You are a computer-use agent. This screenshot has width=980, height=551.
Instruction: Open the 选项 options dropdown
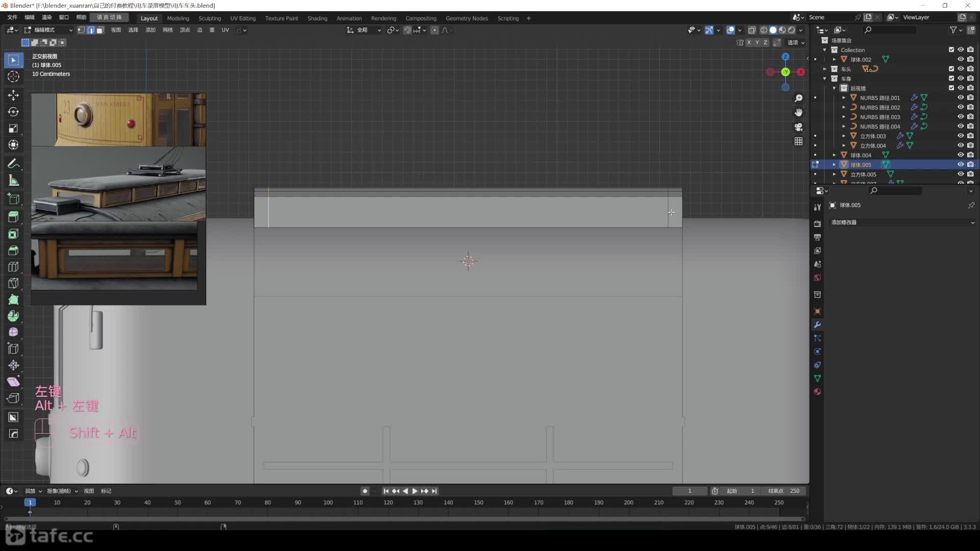pos(796,43)
